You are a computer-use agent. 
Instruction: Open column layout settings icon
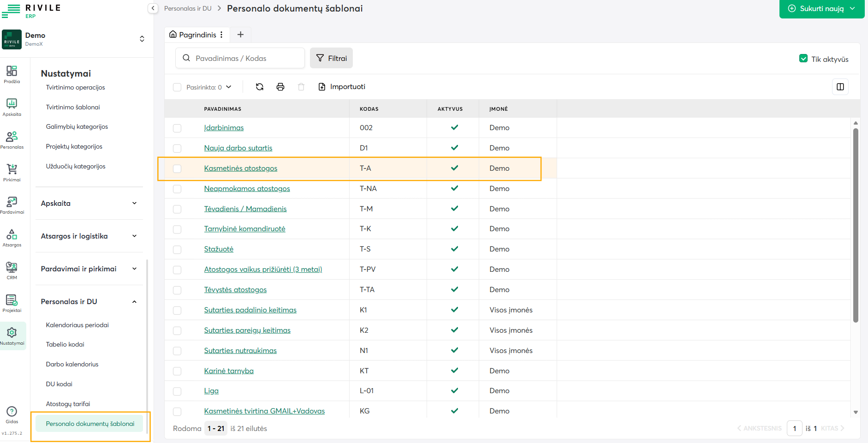(x=840, y=87)
